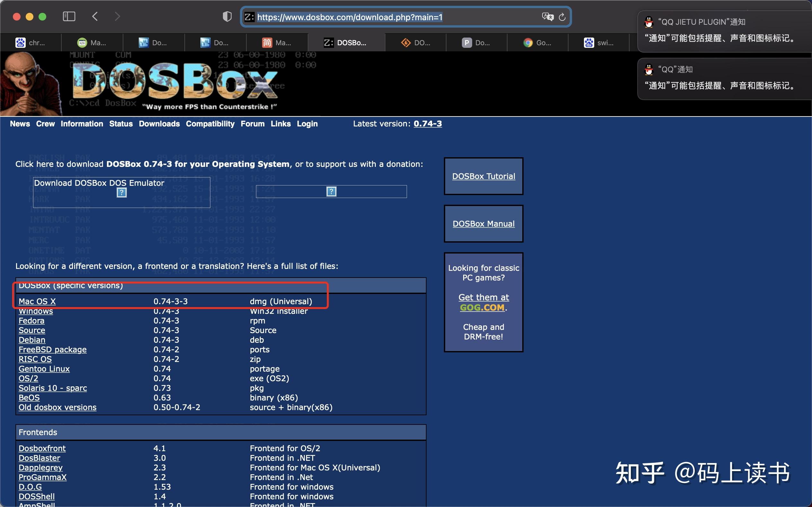Select the Compatibility navigation item
The width and height of the screenshot is (812, 507).
click(210, 124)
